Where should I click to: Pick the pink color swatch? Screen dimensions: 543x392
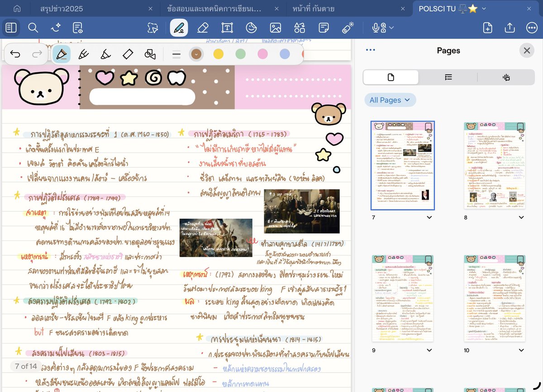click(x=262, y=54)
